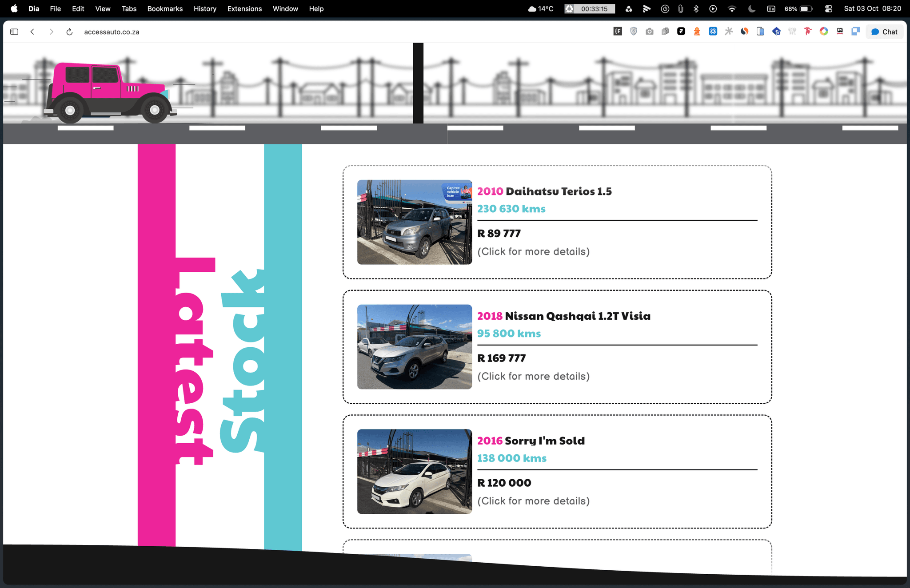
Task: Click the orange and navy swirl extension icon
Action: pos(745,32)
